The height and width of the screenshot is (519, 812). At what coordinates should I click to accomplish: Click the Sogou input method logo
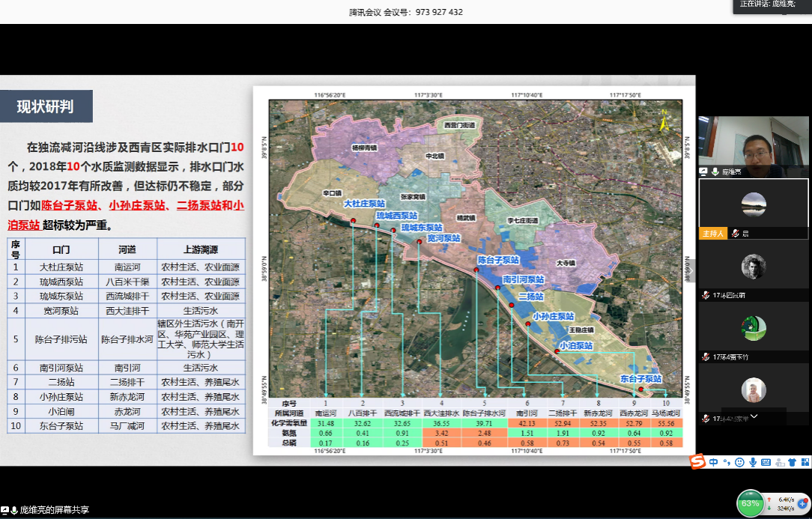[697, 462]
